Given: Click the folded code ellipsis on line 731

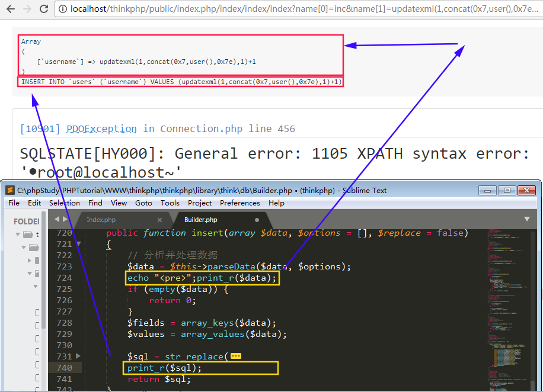Looking at the screenshot, I should 237,355.
